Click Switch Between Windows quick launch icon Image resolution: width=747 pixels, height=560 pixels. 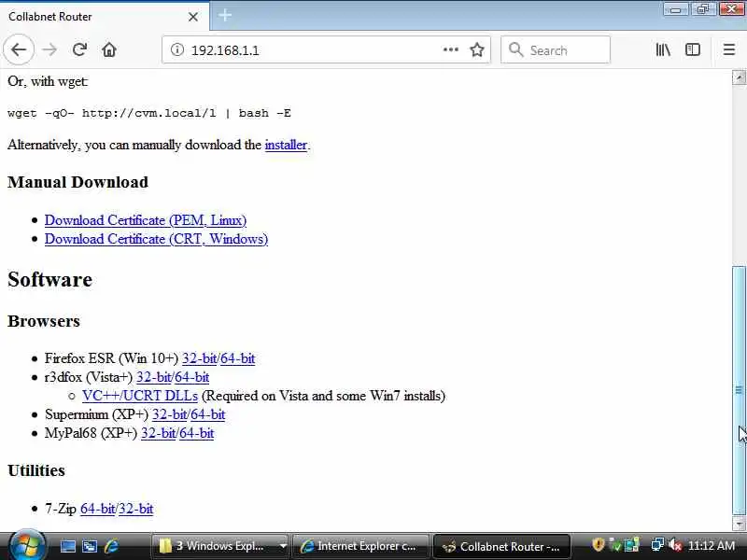tap(90, 546)
